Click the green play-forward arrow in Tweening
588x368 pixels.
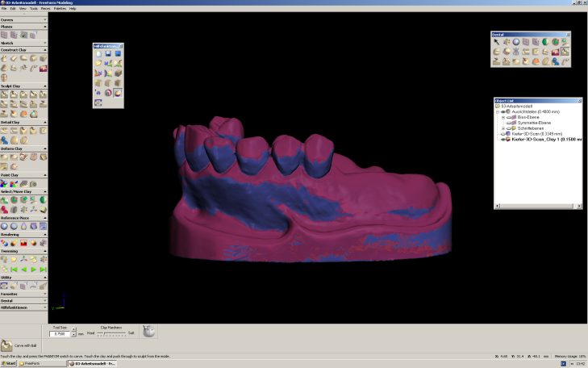[33, 269]
